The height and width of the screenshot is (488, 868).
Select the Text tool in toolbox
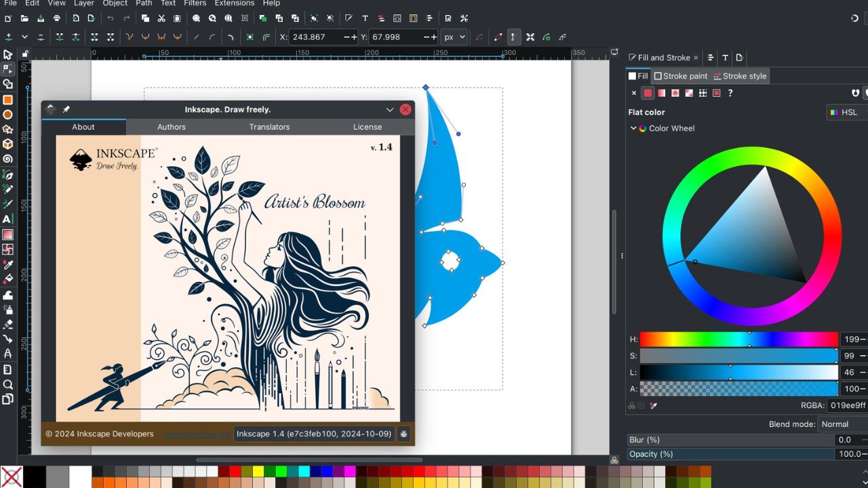tap(7, 219)
